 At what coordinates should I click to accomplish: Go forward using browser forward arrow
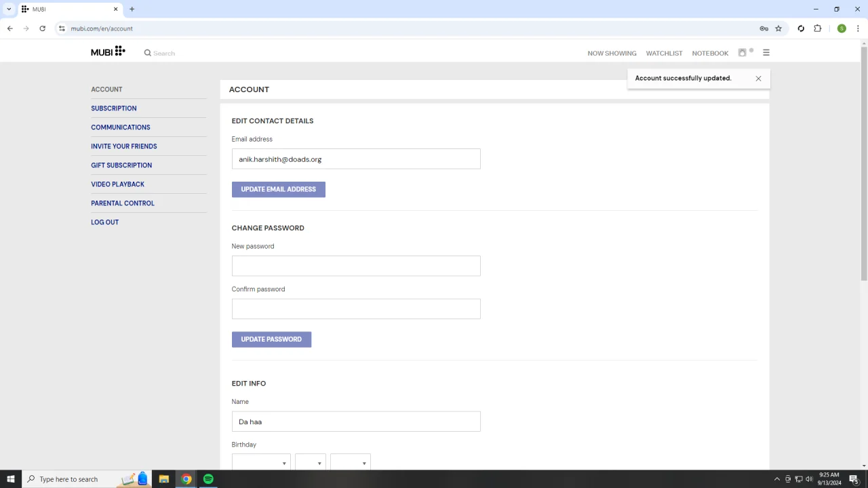point(26,28)
